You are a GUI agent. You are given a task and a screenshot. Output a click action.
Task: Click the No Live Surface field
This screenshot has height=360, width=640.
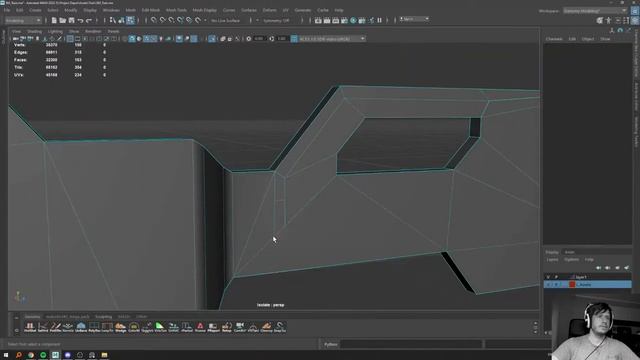pyautogui.click(x=226, y=20)
